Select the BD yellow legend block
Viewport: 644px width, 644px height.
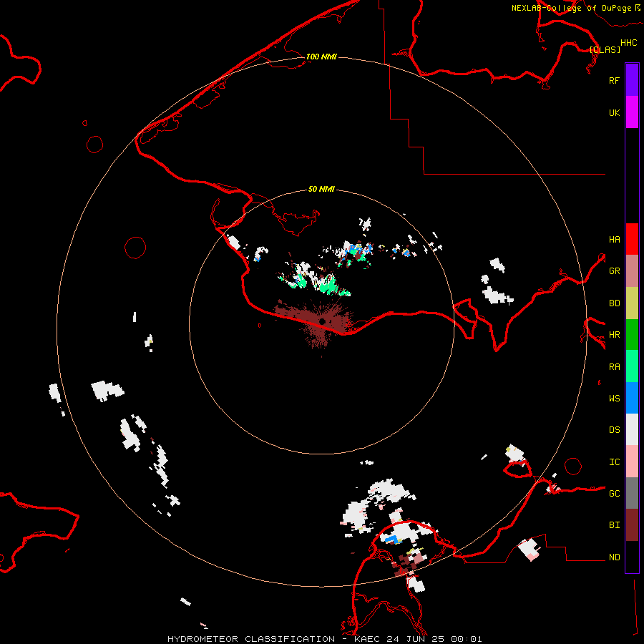632,303
